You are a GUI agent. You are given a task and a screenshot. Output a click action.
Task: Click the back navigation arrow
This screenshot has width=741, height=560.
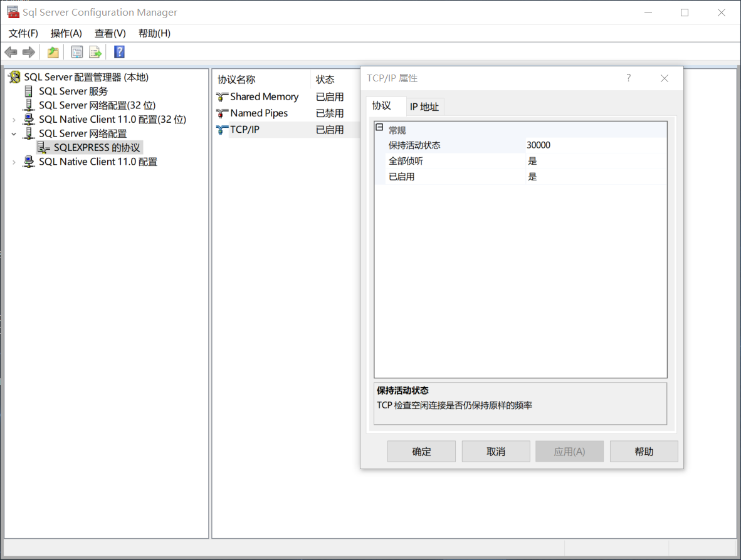(10, 52)
